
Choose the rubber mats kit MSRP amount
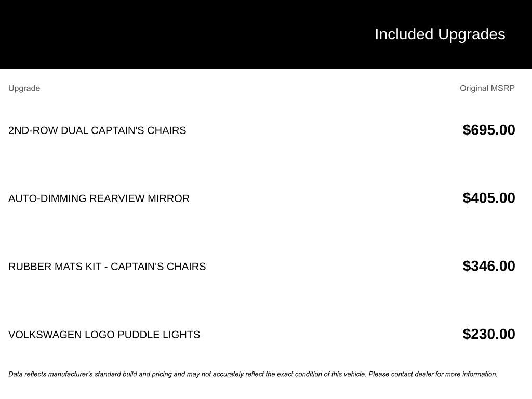(x=488, y=266)
